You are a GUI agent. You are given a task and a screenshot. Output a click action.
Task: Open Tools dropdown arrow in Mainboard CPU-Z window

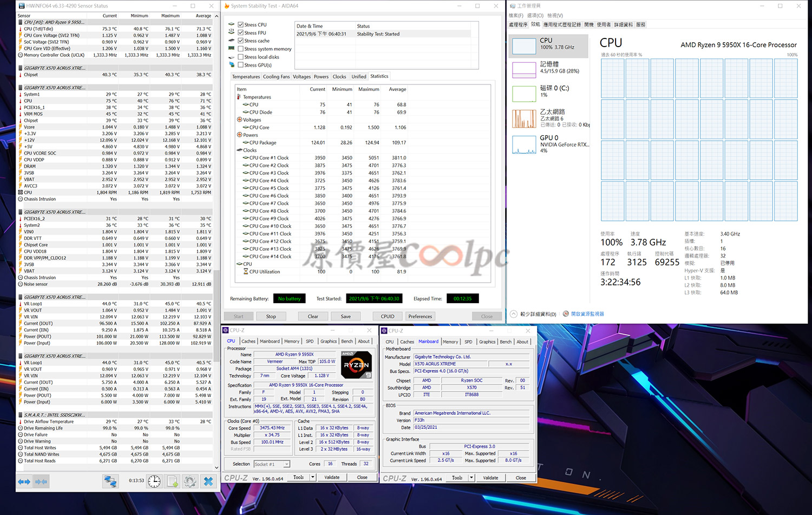pos(472,478)
